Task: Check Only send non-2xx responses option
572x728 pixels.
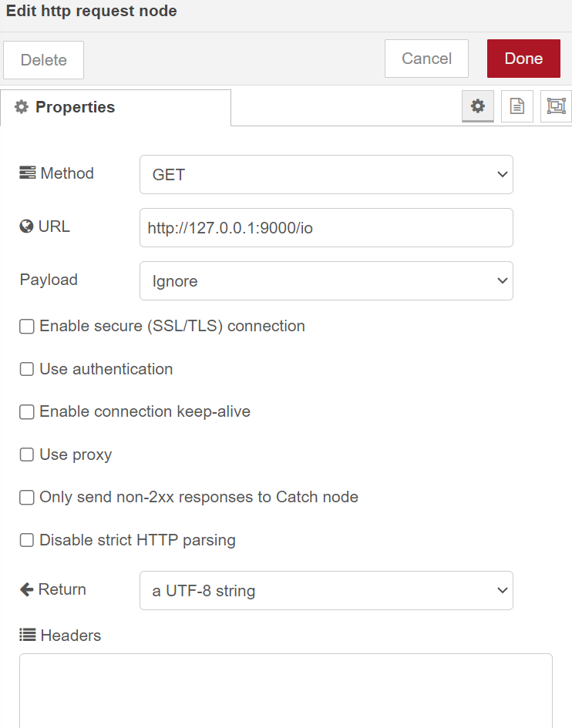Action: pyautogui.click(x=27, y=498)
